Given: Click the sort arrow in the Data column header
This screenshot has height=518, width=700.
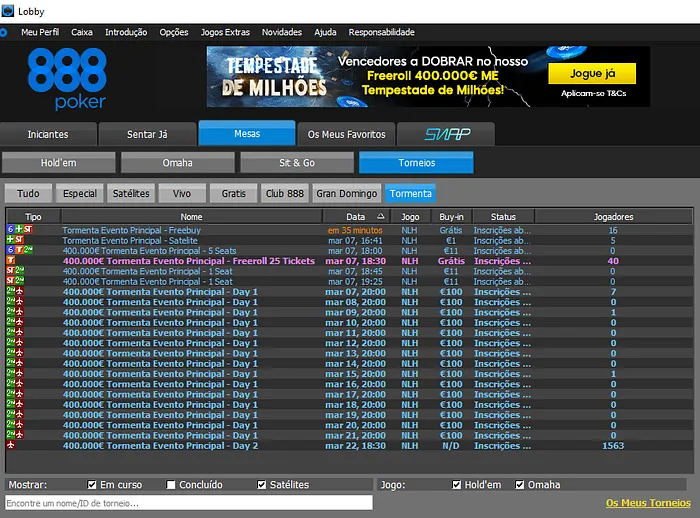Looking at the screenshot, I should [x=380, y=216].
